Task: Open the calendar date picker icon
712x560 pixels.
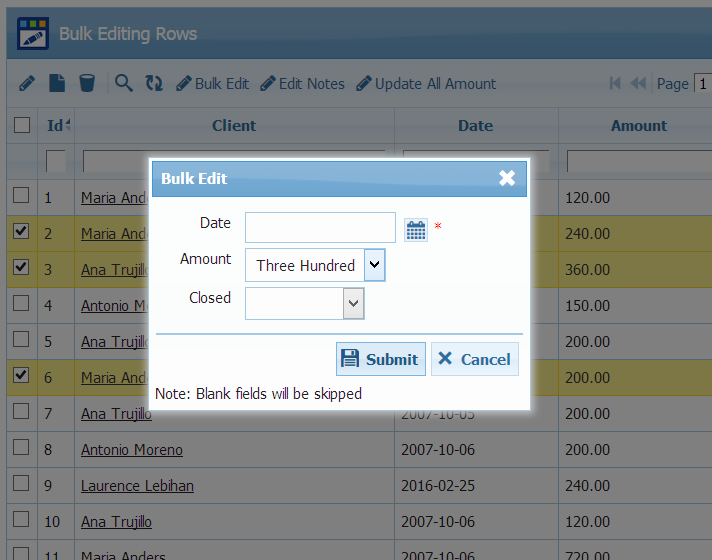Action: click(415, 229)
